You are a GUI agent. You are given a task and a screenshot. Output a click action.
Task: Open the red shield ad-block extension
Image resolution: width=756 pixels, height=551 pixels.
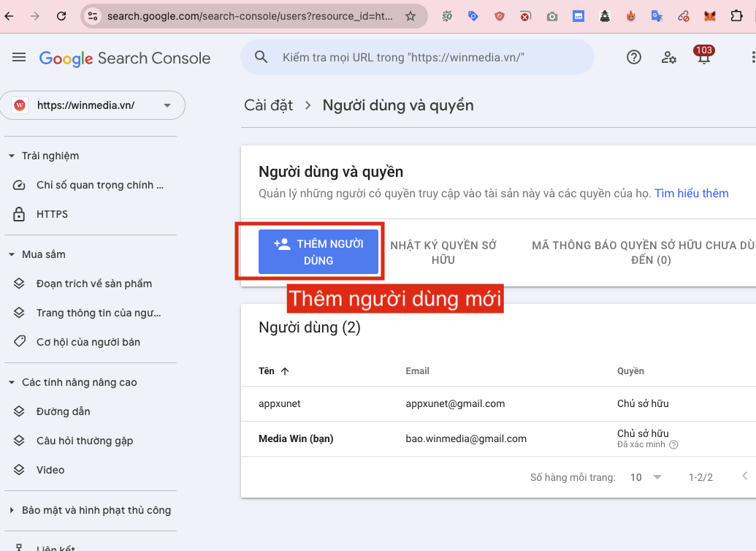(500, 16)
